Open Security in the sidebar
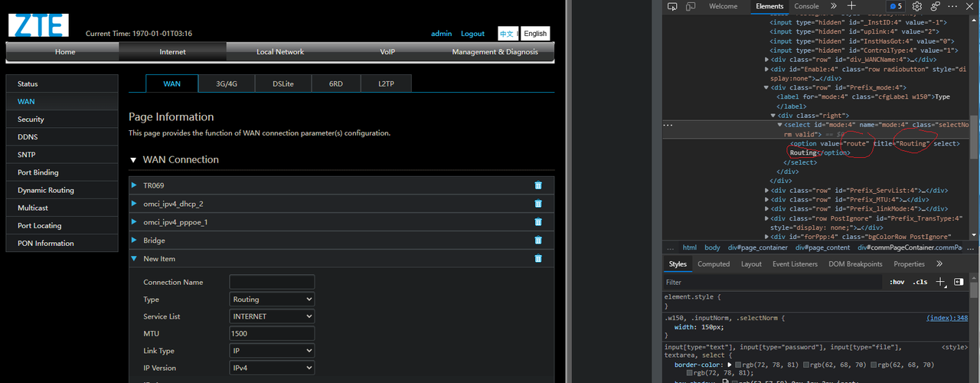Screen dimensions: 980x383 [x=62, y=119]
